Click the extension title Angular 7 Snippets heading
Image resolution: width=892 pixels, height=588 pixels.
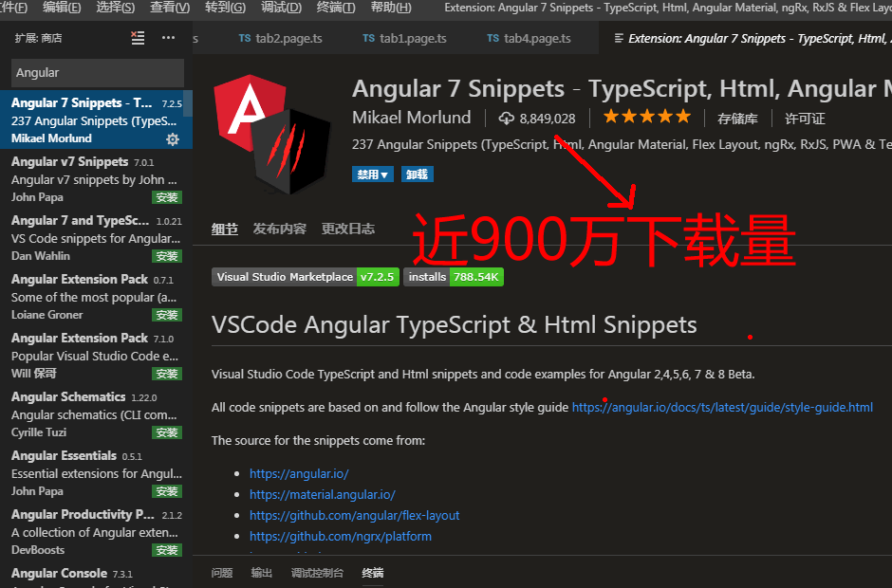622,88
